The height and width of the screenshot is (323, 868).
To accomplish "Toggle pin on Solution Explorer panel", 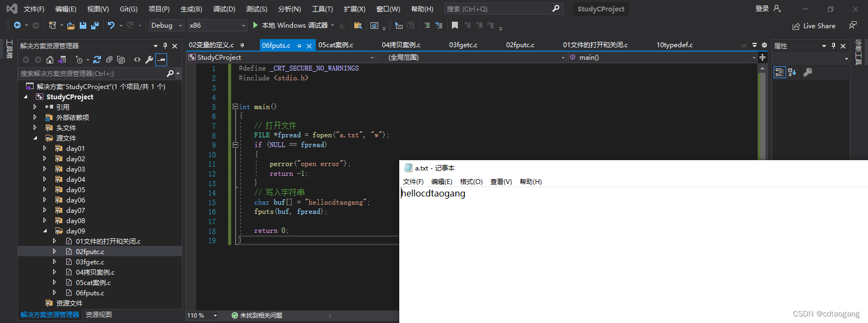I will tap(165, 46).
